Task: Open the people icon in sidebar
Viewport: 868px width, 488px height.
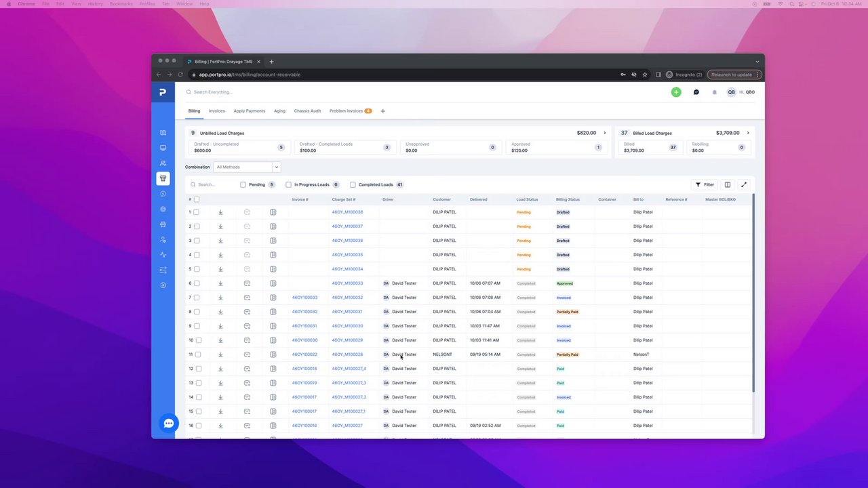Action: (x=163, y=163)
